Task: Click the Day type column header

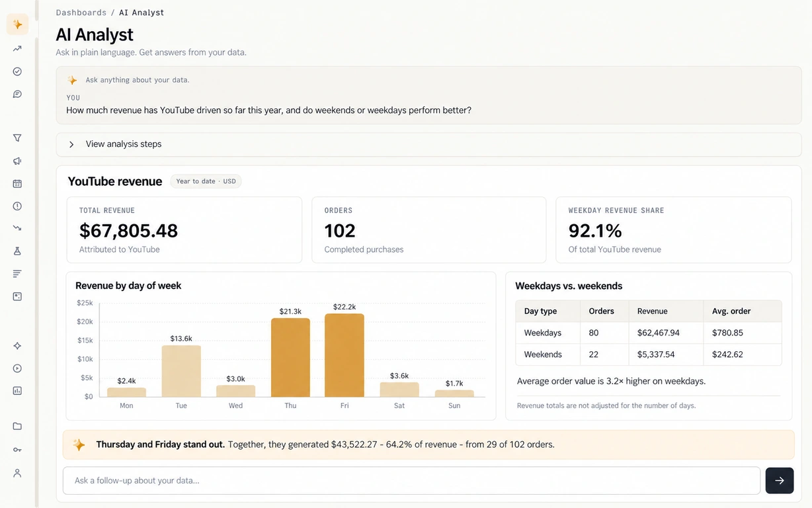Action: (x=541, y=311)
